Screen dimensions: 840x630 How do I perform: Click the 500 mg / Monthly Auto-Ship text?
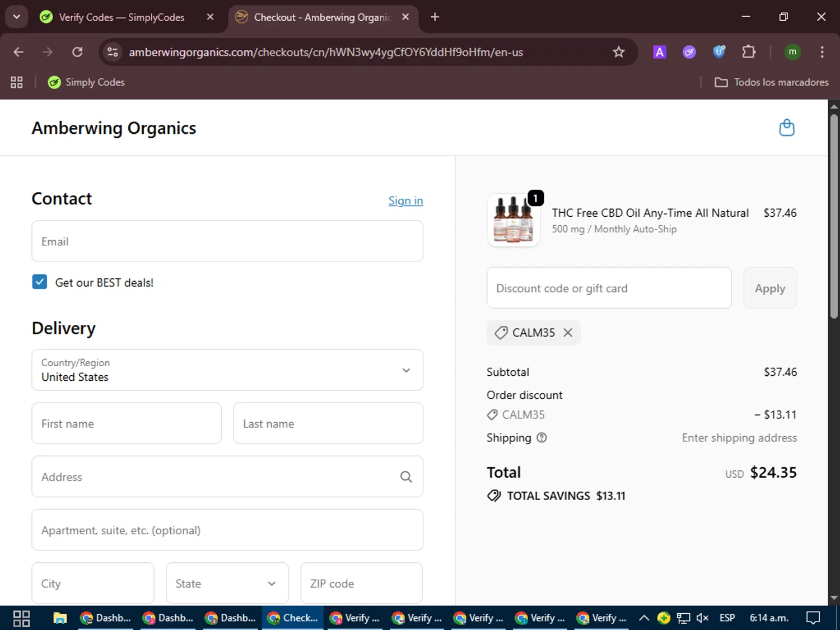[614, 229]
